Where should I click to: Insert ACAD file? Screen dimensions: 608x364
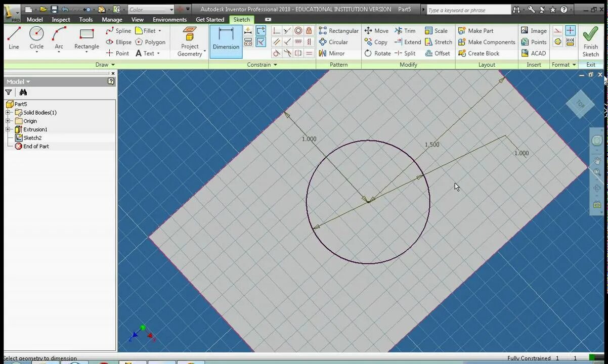(x=533, y=53)
